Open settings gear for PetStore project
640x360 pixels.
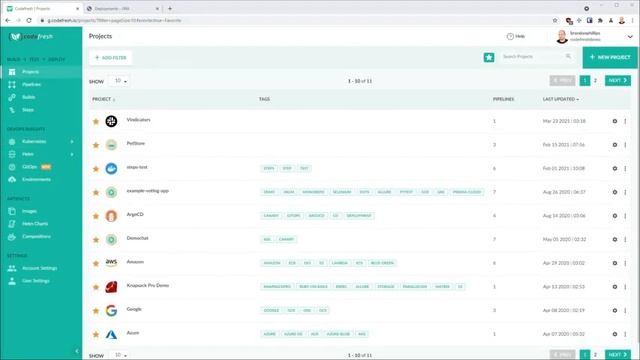pyautogui.click(x=615, y=145)
